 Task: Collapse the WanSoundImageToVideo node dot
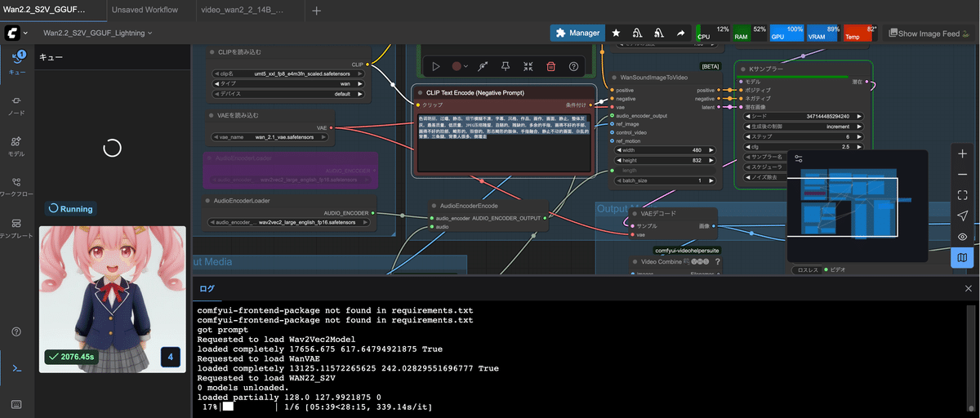[x=613, y=77]
